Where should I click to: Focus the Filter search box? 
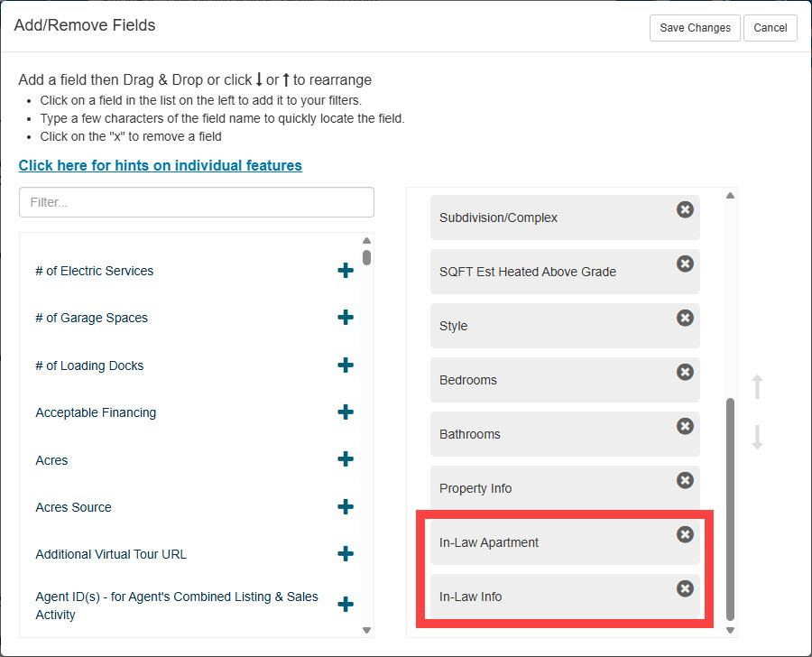pos(197,202)
